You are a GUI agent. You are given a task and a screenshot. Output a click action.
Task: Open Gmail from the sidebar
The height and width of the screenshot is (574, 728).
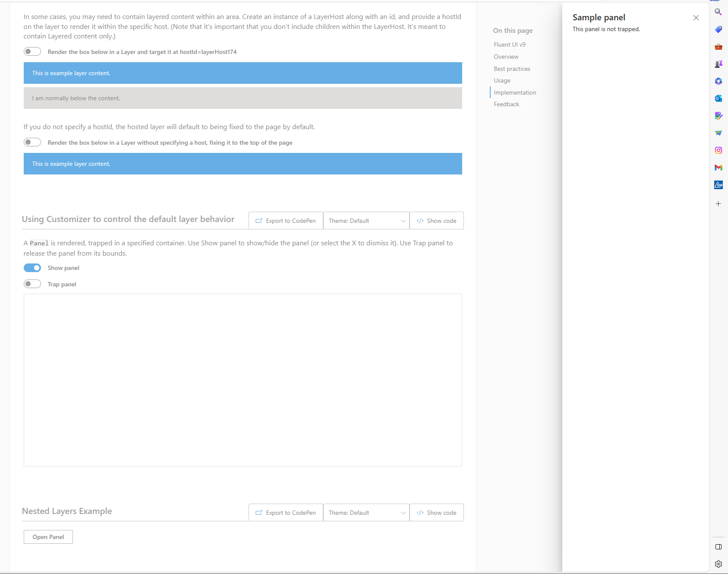(x=719, y=168)
